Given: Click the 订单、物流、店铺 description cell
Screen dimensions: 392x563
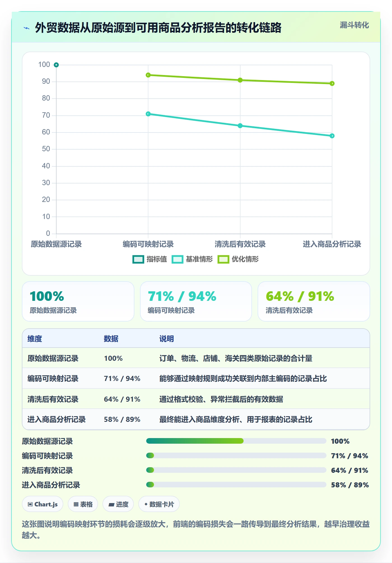Looking at the screenshot, I should (236, 358).
